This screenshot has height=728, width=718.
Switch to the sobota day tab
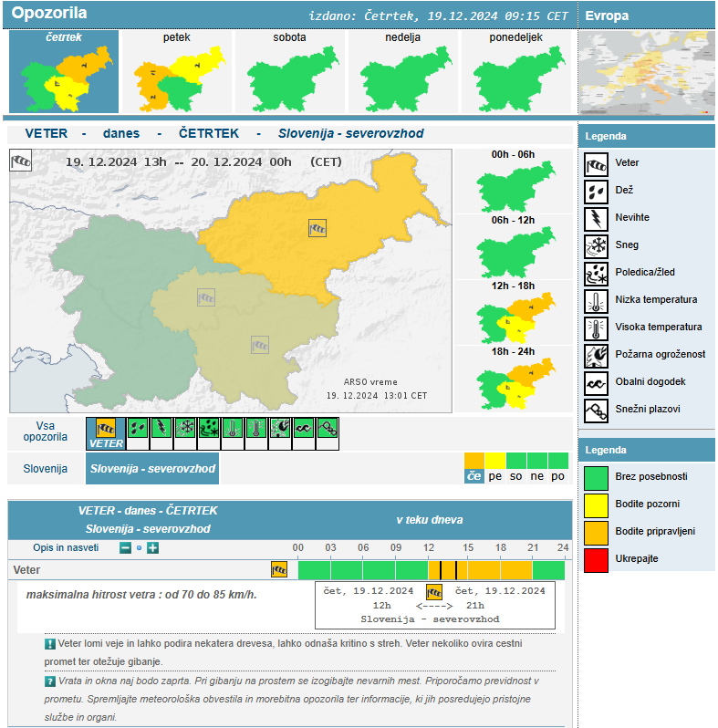pos(289,71)
